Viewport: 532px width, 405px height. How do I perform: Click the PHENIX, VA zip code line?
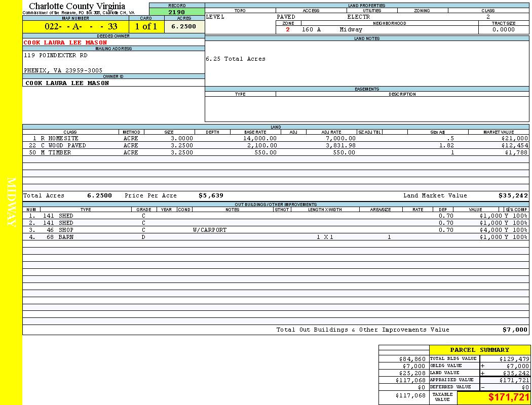coord(63,70)
